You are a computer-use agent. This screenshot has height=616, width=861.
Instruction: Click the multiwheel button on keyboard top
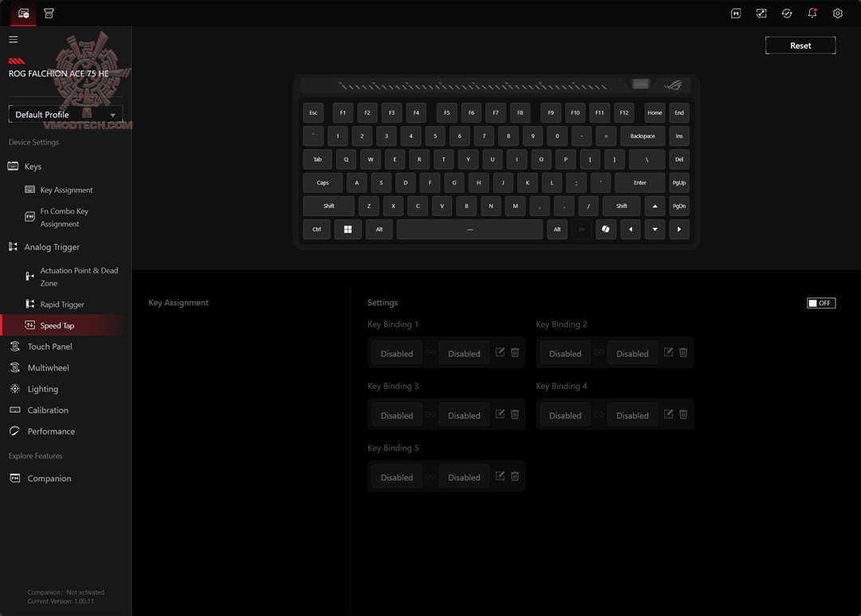pos(640,84)
